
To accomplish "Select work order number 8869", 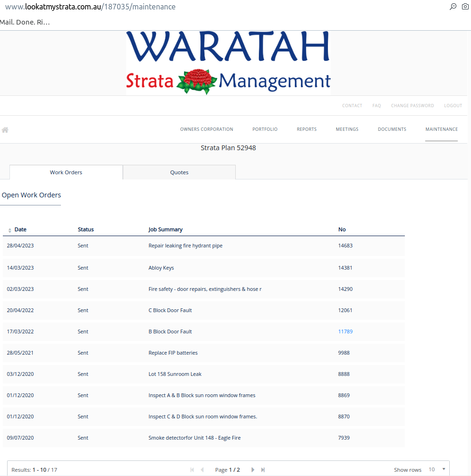I will point(344,395).
